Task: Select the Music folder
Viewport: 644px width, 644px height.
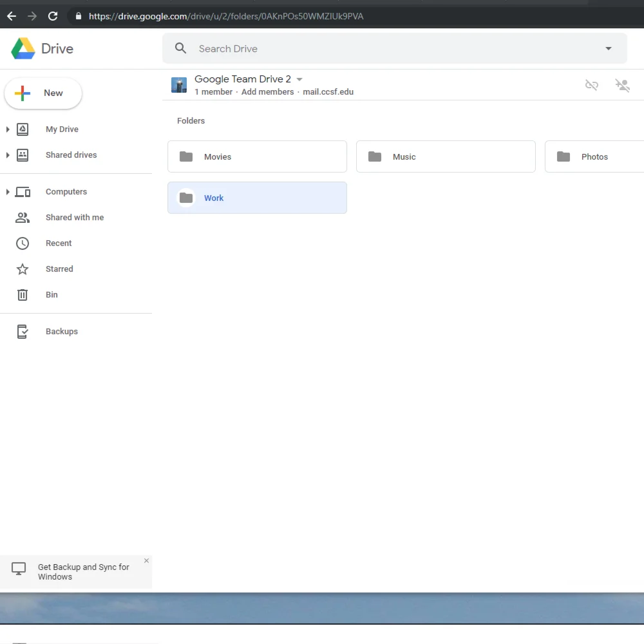Action: [x=446, y=156]
